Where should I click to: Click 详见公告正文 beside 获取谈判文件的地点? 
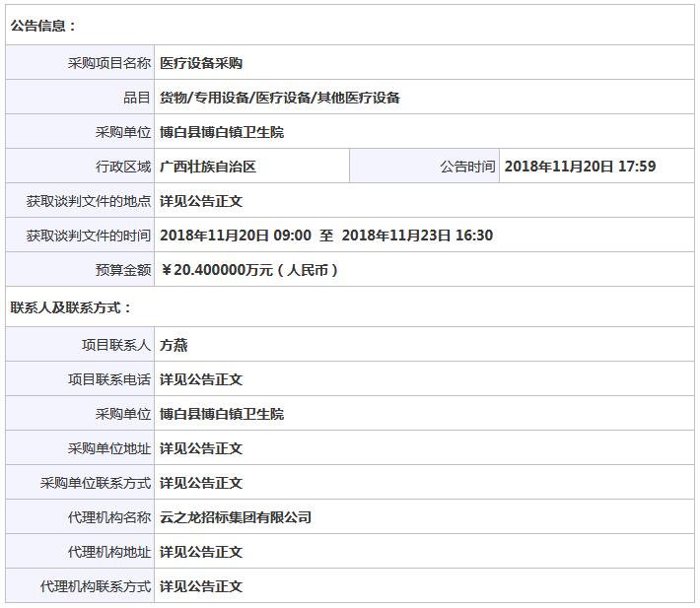point(201,201)
